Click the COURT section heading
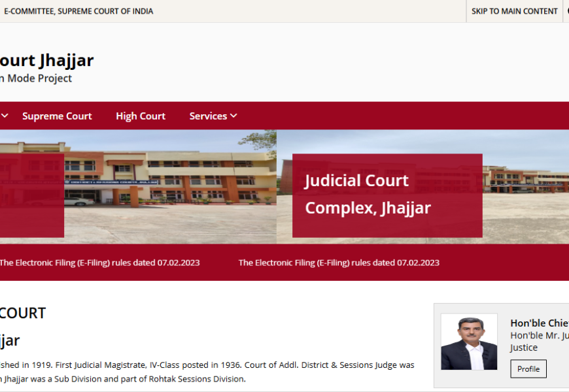Viewport: 569px width, 392px height. coord(22,313)
